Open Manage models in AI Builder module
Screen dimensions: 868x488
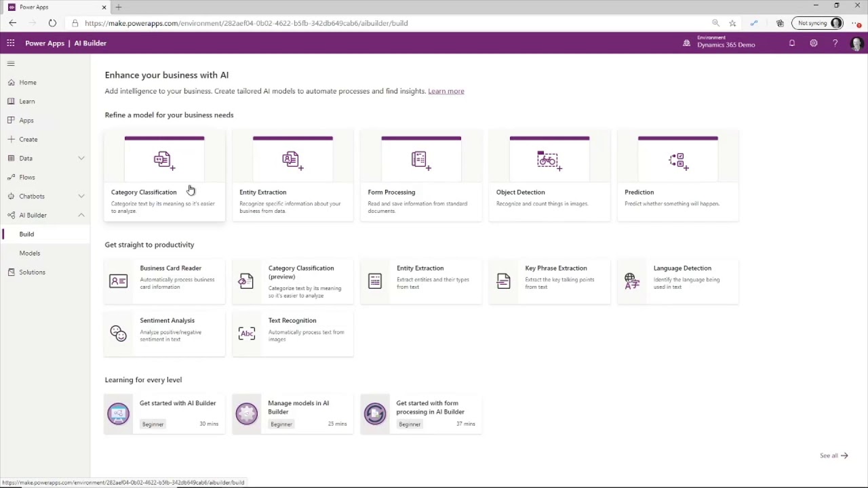click(x=292, y=413)
